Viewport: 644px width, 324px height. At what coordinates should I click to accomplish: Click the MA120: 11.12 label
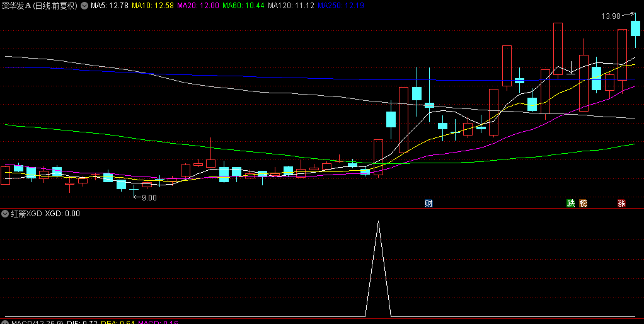292,6
